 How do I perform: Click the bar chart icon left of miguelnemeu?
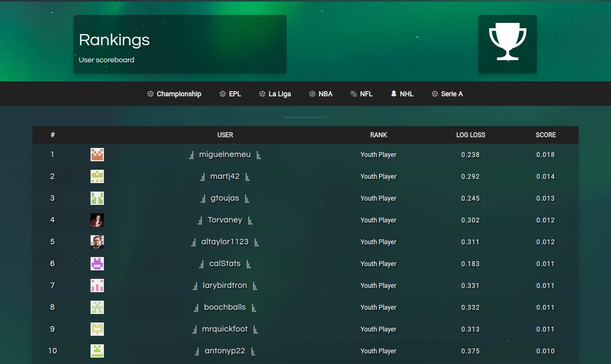[193, 154]
